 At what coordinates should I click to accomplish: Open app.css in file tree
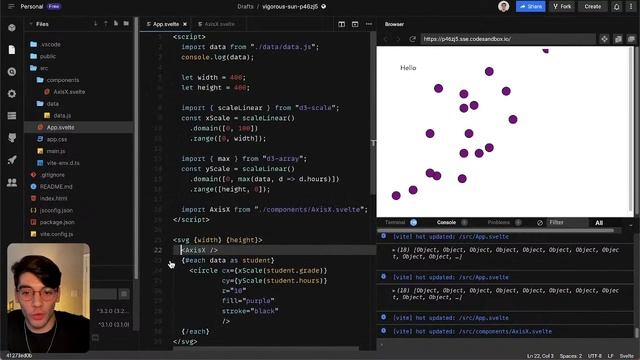tap(57, 139)
